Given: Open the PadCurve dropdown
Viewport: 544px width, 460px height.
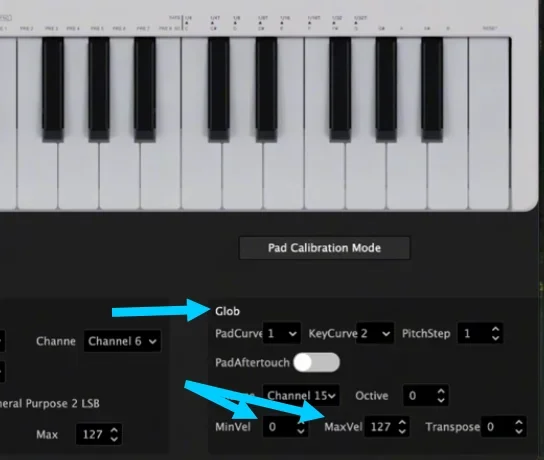Looking at the screenshot, I should click(282, 334).
